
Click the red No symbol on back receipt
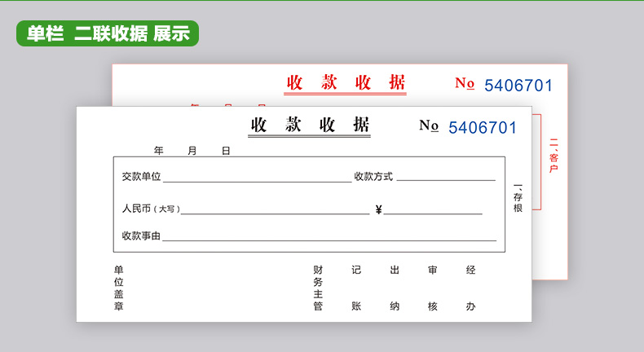[x=465, y=83]
